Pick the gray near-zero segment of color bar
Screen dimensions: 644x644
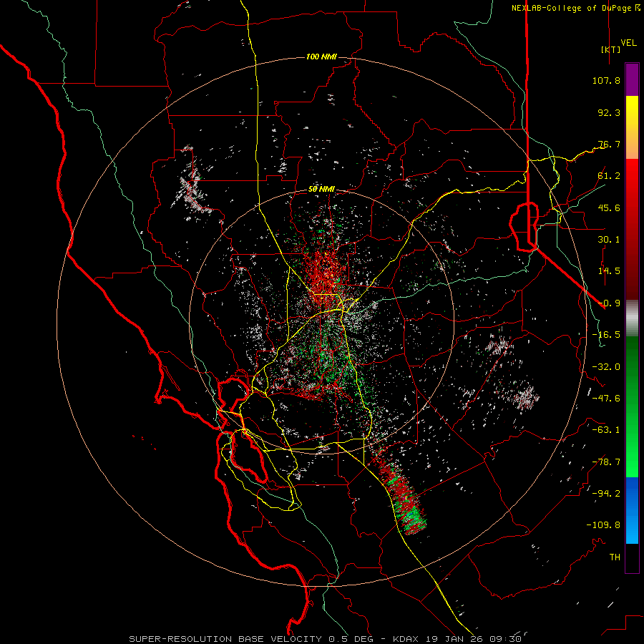pyautogui.click(x=632, y=318)
